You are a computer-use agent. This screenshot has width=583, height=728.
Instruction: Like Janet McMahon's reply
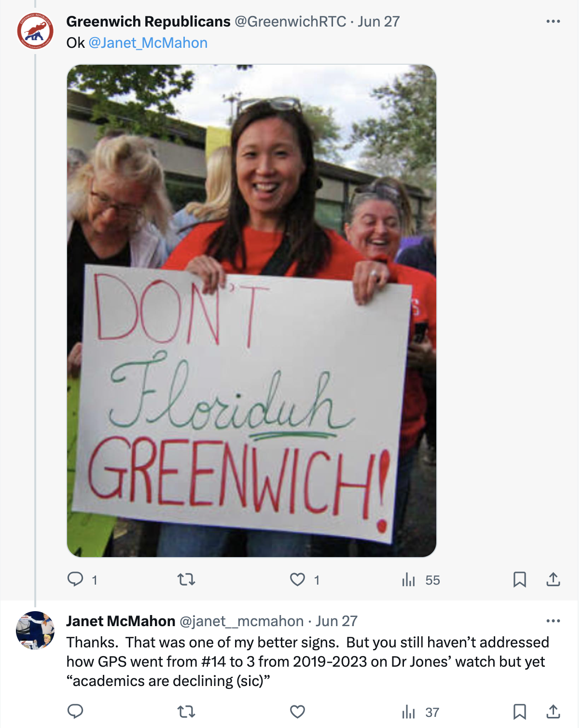coord(298,712)
